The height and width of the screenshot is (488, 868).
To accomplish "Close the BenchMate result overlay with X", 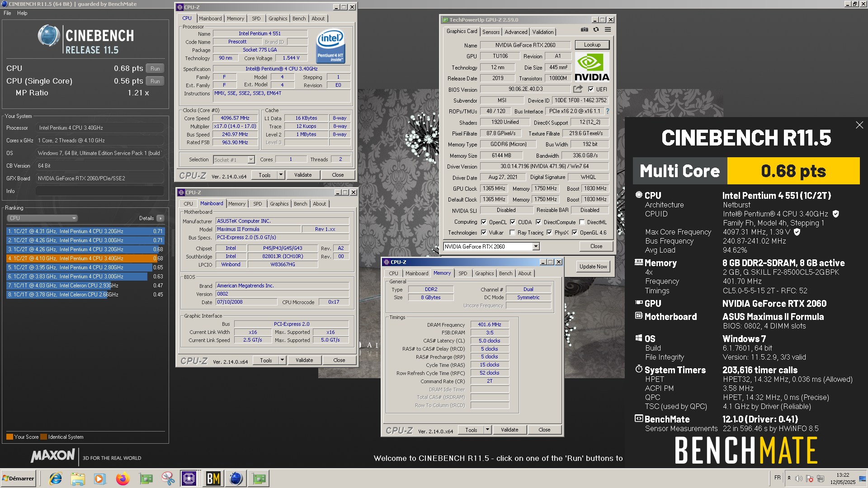I will click(x=859, y=125).
